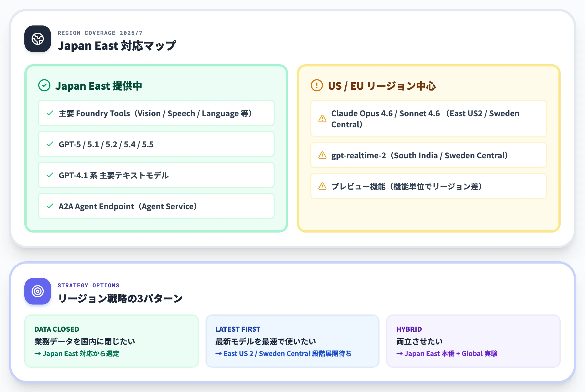Image resolution: width=585 pixels, height=392 pixels.
Task: Click the circled checkmark next to Japan East 提供中
Action: pyautogui.click(x=44, y=85)
